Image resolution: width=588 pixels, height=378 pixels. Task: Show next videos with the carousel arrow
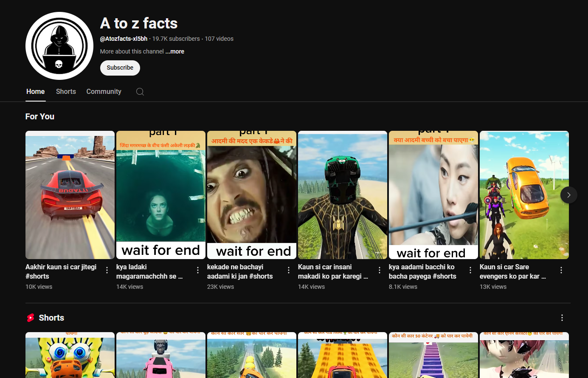point(569,195)
